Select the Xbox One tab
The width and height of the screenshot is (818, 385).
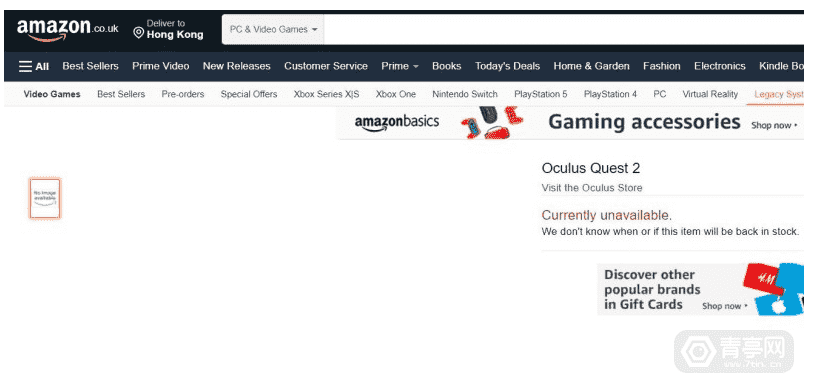pyautogui.click(x=395, y=94)
